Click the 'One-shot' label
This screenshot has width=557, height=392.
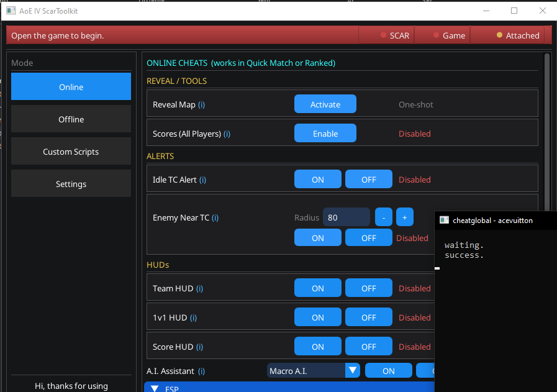tap(415, 105)
